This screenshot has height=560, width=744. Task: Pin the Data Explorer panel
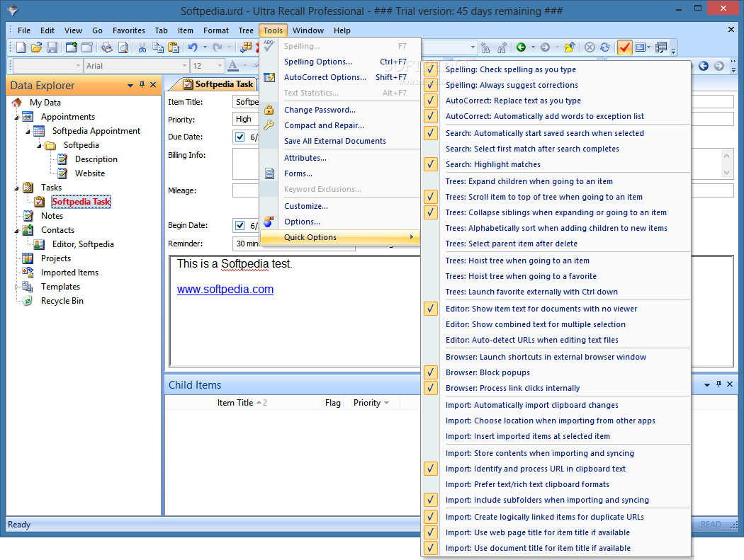pyautogui.click(x=142, y=84)
